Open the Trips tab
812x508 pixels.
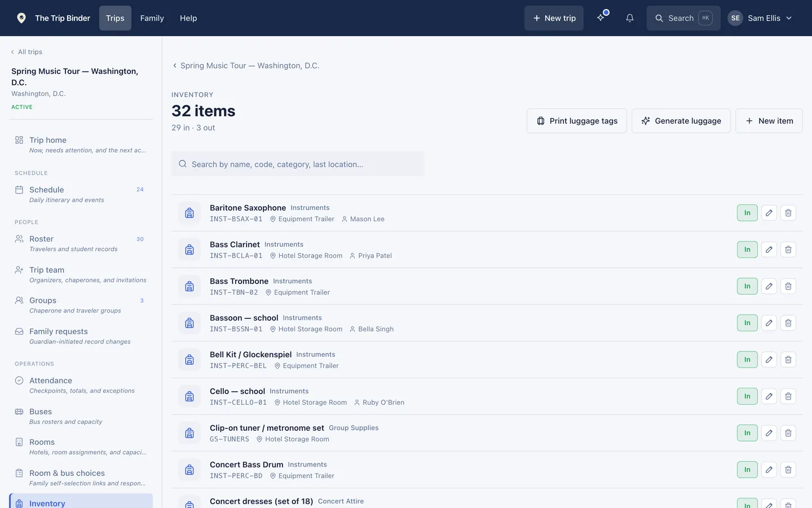tap(115, 18)
